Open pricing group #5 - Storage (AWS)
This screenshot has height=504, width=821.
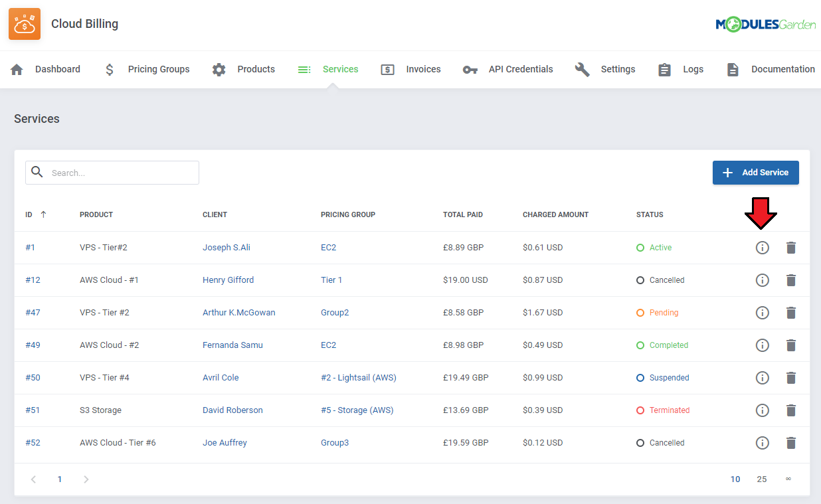(357, 410)
